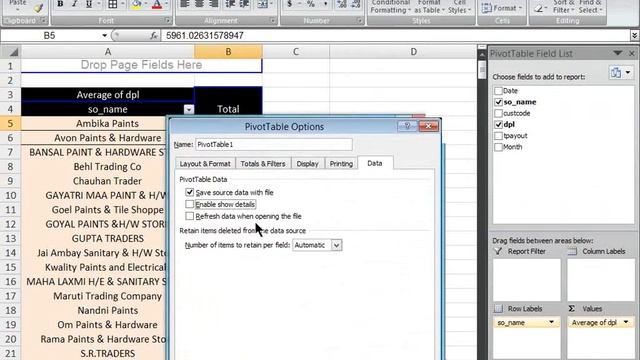The width and height of the screenshot is (640, 360).
Task: Open the Name Box dropdown
Action: point(104,36)
